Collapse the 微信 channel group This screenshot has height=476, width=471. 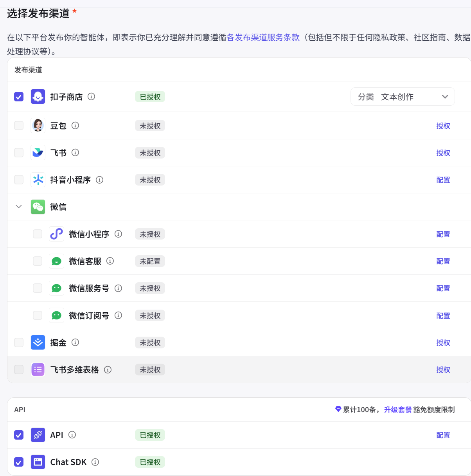click(x=18, y=207)
